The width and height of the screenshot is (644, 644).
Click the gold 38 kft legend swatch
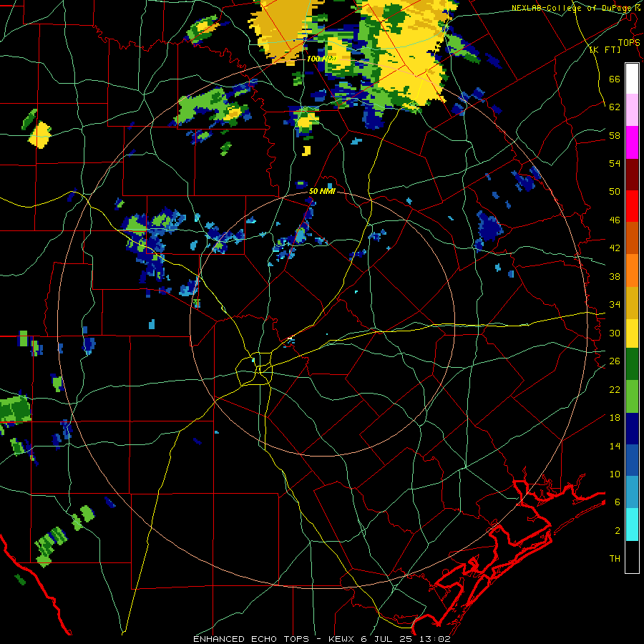[632, 303]
